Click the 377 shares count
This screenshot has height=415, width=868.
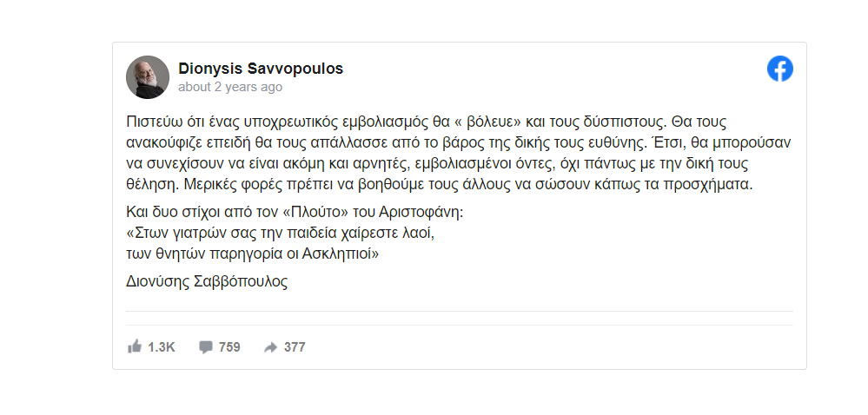pyautogui.click(x=295, y=347)
